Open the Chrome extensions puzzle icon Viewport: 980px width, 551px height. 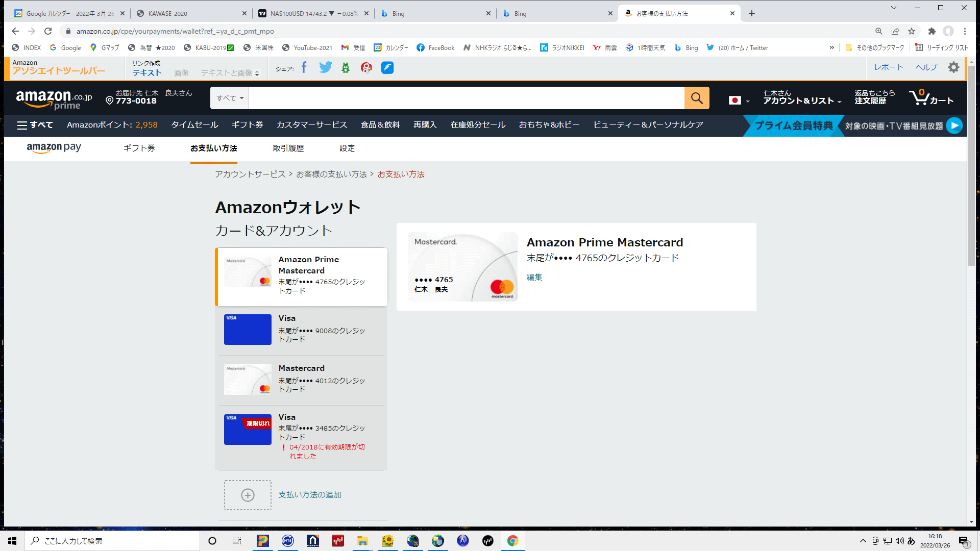[x=932, y=31]
